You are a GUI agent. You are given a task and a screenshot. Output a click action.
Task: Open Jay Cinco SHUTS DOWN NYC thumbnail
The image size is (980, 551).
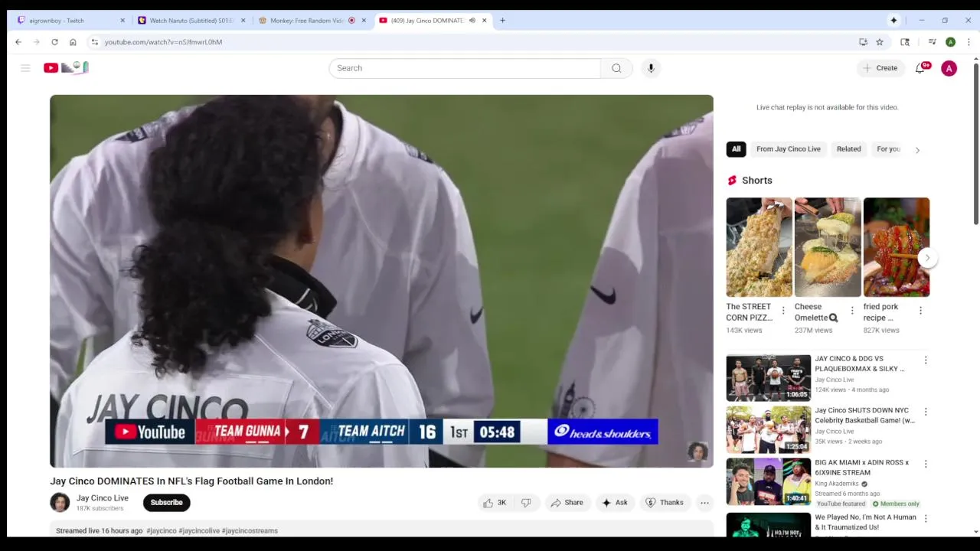768,429
